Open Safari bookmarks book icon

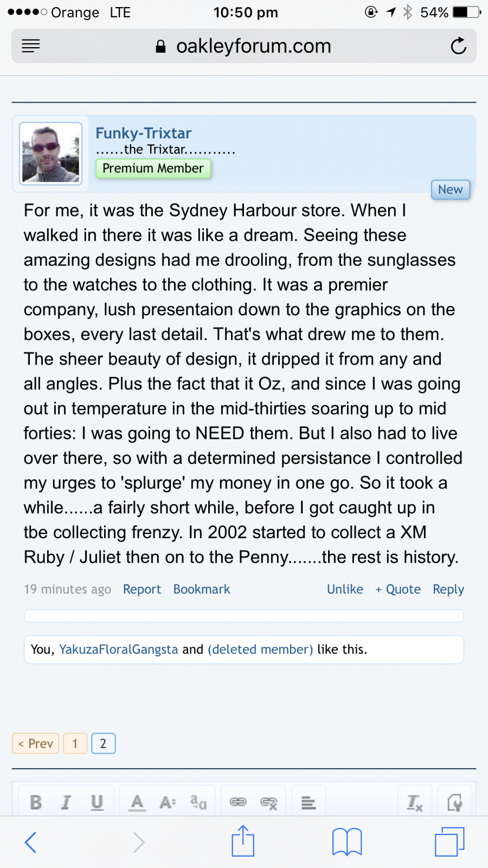tap(347, 842)
